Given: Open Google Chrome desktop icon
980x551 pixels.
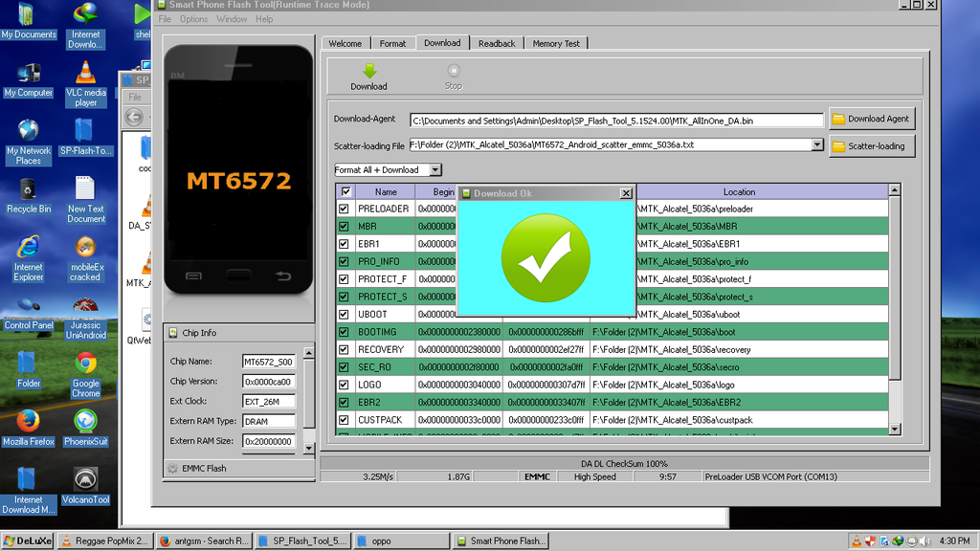Looking at the screenshot, I should click(x=85, y=364).
